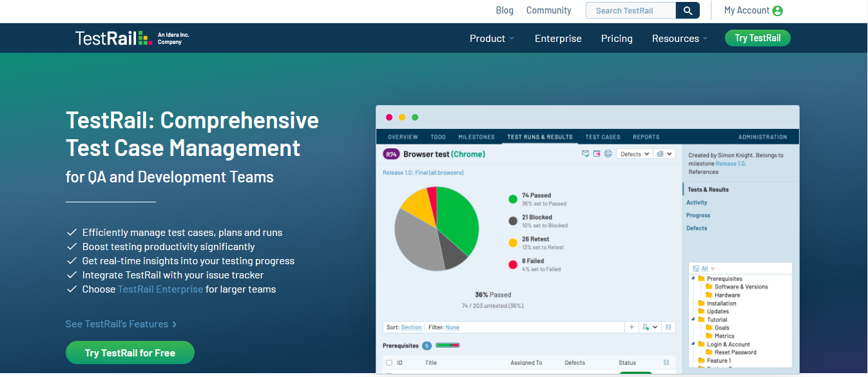This screenshot has height=377, width=868.
Task: Click the Installation folder icon in tree
Action: [702, 304]
